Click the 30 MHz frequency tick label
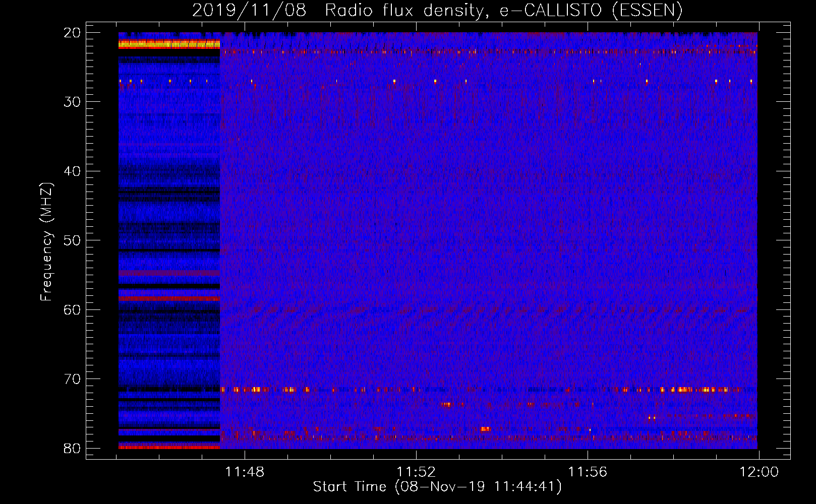Screen dimensions: 816x504 72,102
